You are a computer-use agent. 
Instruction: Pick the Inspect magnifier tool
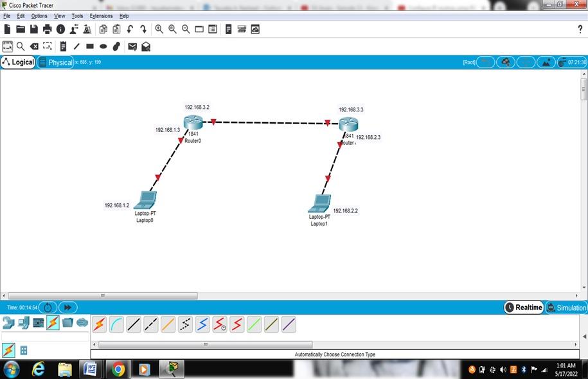[x=21, y=46]
